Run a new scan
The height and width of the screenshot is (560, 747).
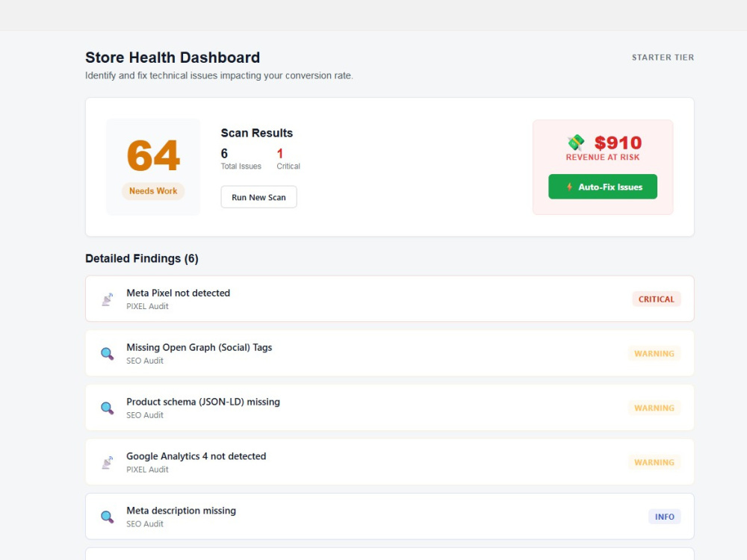258,197
